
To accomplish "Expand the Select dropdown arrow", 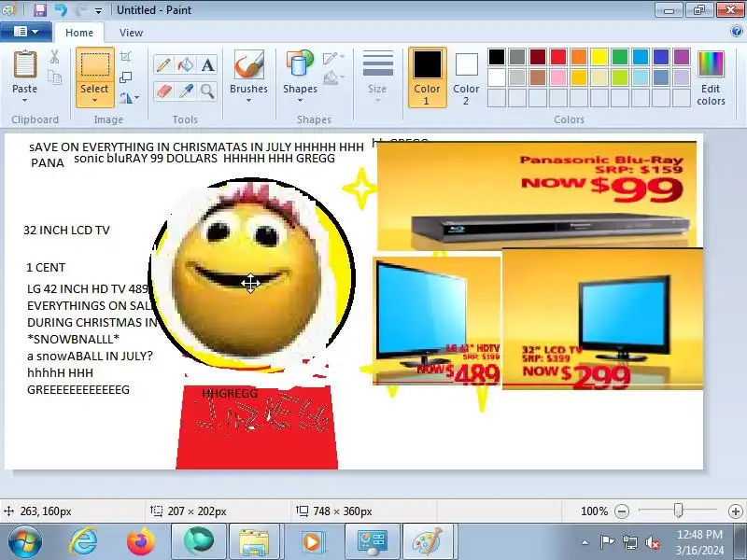I will pyautogui.click(x=95, y=100).
